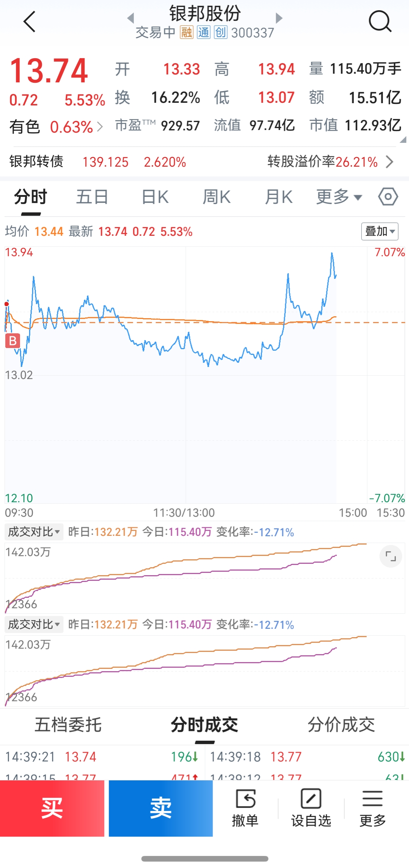
Task: Open second 成交对比 indicator dropdown
Action: click(34, 624)
